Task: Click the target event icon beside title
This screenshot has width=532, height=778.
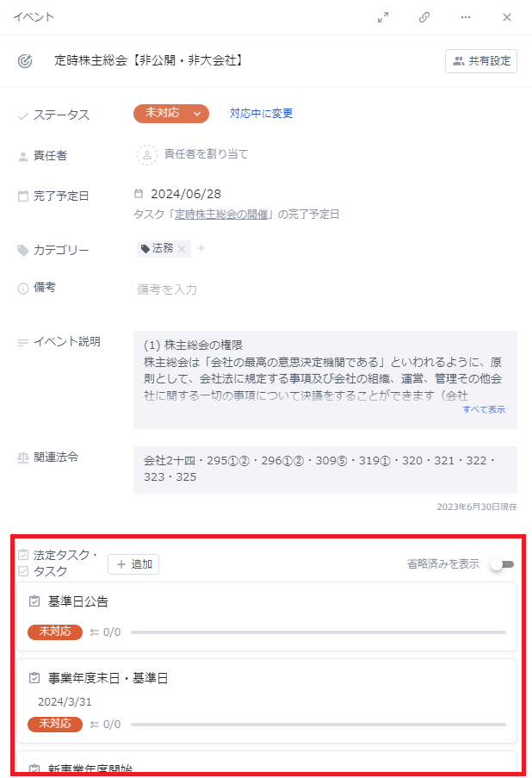Action: click(x=25, y=61)
